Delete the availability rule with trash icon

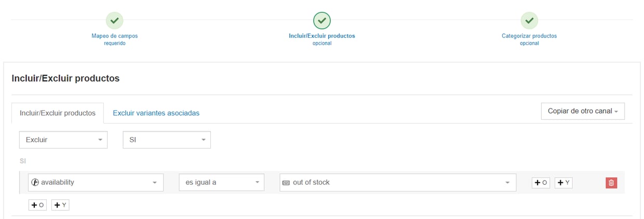611,183
